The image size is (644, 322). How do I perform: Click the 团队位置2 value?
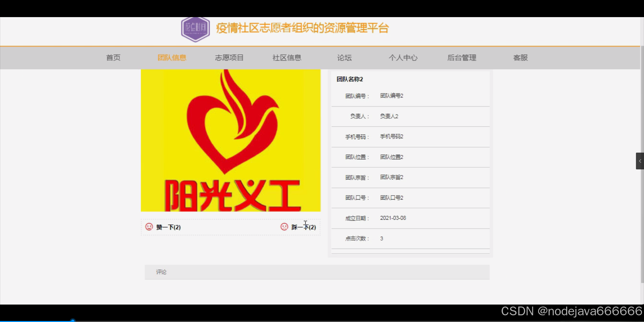click(391, 157)
